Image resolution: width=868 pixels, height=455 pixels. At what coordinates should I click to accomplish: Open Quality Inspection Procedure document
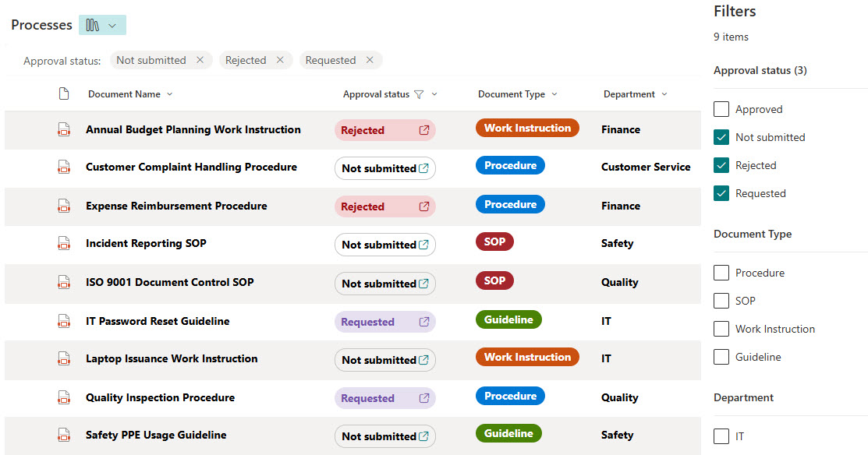(160, 397)
